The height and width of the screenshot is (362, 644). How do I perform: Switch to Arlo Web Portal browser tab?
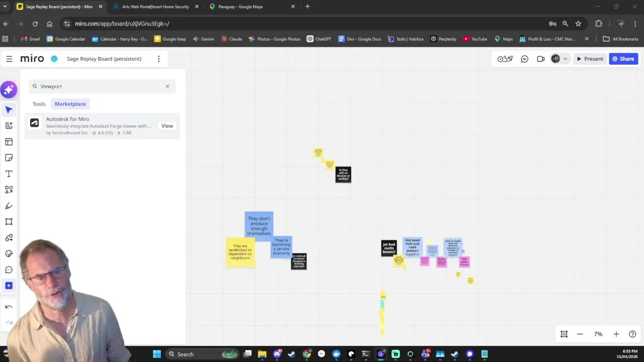pyautogui.click(x=156, y=7)
